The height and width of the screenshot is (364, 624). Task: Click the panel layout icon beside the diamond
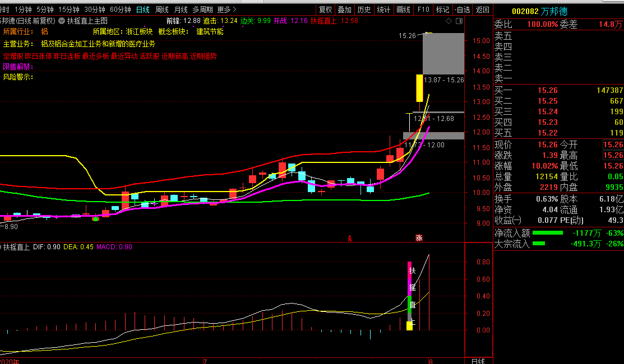tap(458, 21)
